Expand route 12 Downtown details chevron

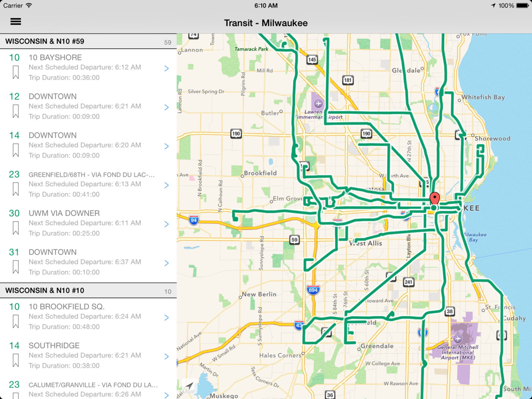167,107
